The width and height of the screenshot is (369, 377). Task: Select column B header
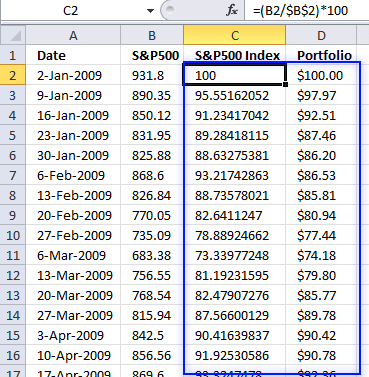point(152,35)
